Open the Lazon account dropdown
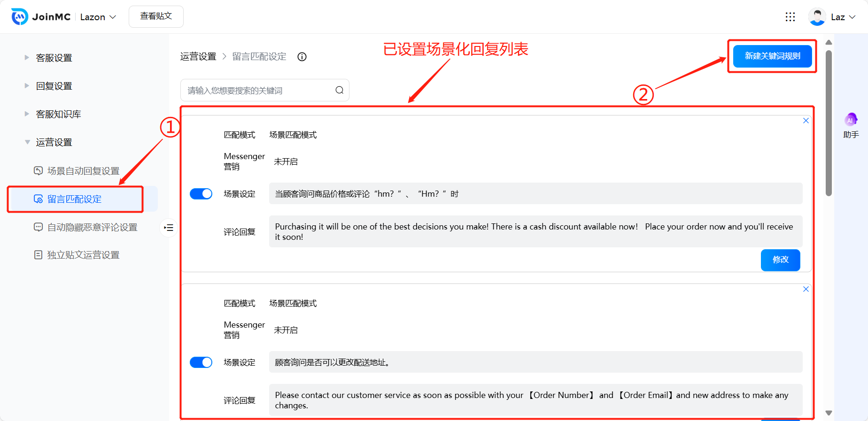This screenshot has height=421, width=868. (98, 17)
